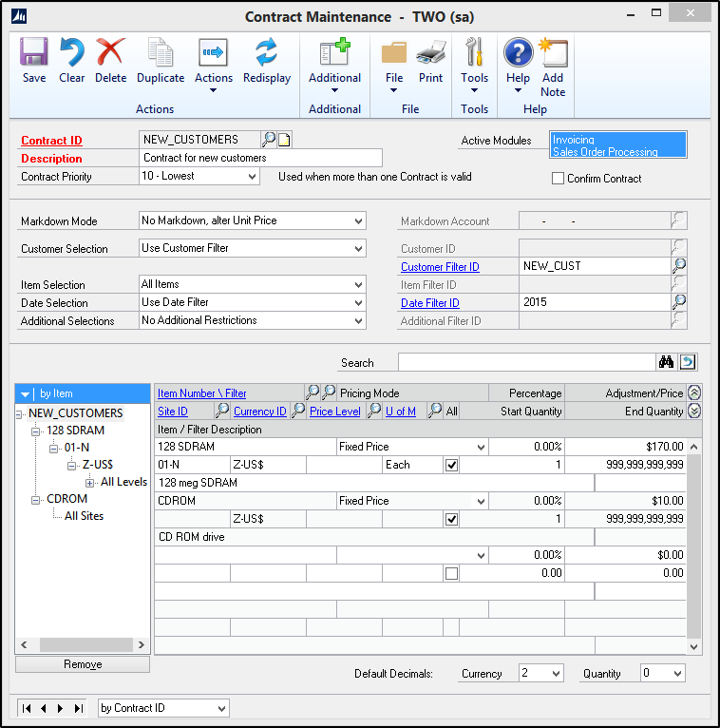Click the tree scrollbar right arrow
This screenshot has width=720, height=728.
tap(142, 644)
